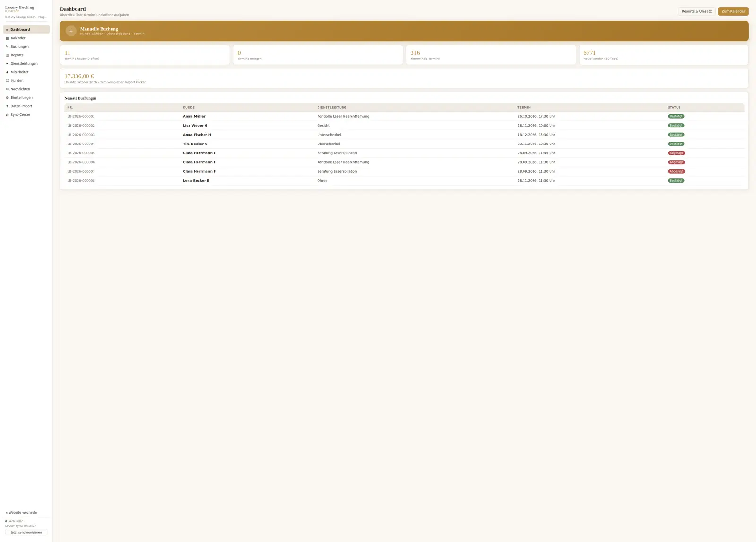Click Bestätigt badge for Lena Becker E

click(x=676, y=181)
